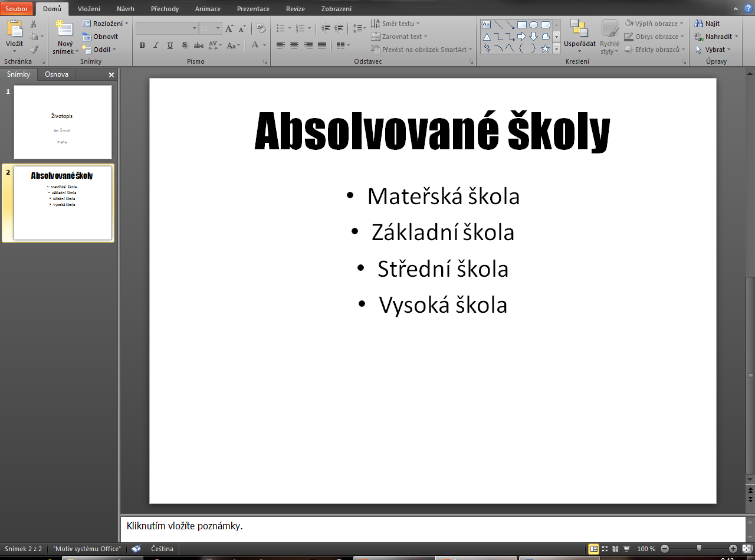755x560 pixels.
Task: Toggle italic formatting
Action: pyautogui.click(x=156, y=45)
